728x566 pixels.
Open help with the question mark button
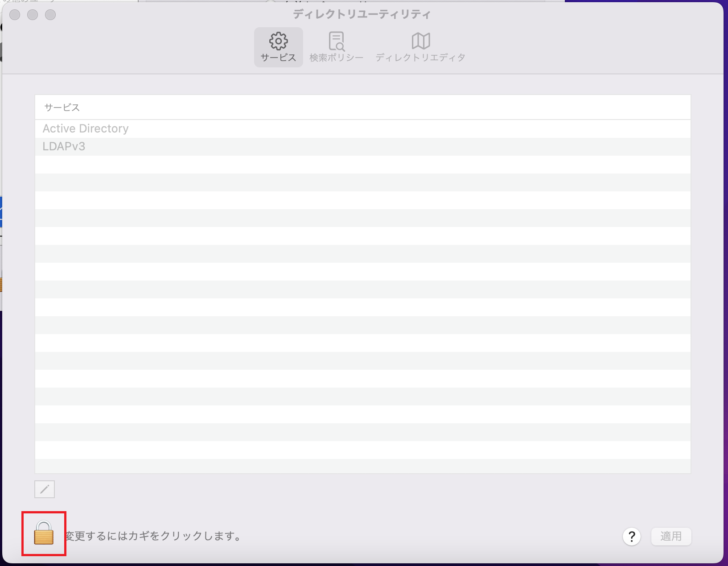coord(632,537)
